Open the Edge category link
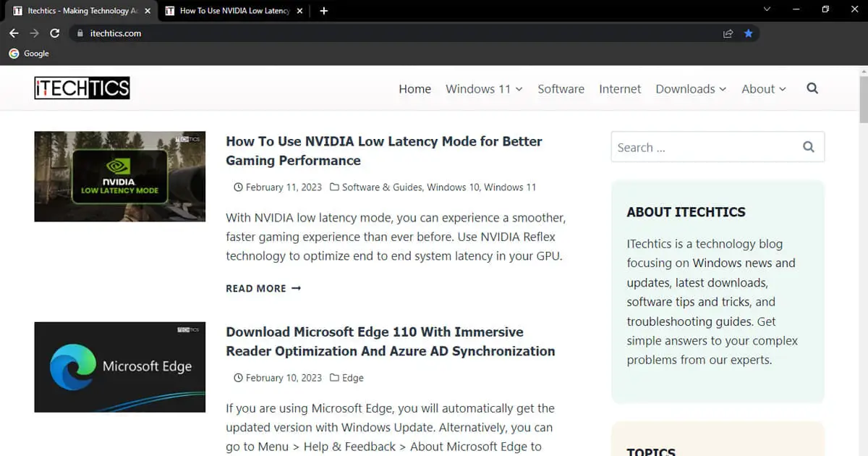 pos(353,378)
